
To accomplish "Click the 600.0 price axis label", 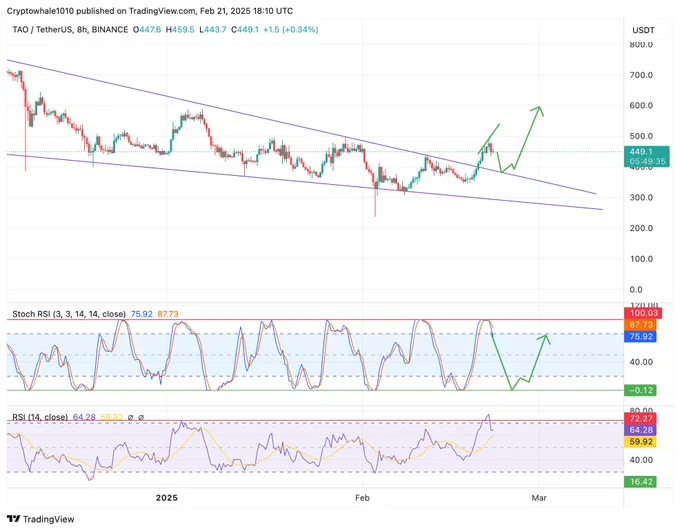I will click(641, 105).
